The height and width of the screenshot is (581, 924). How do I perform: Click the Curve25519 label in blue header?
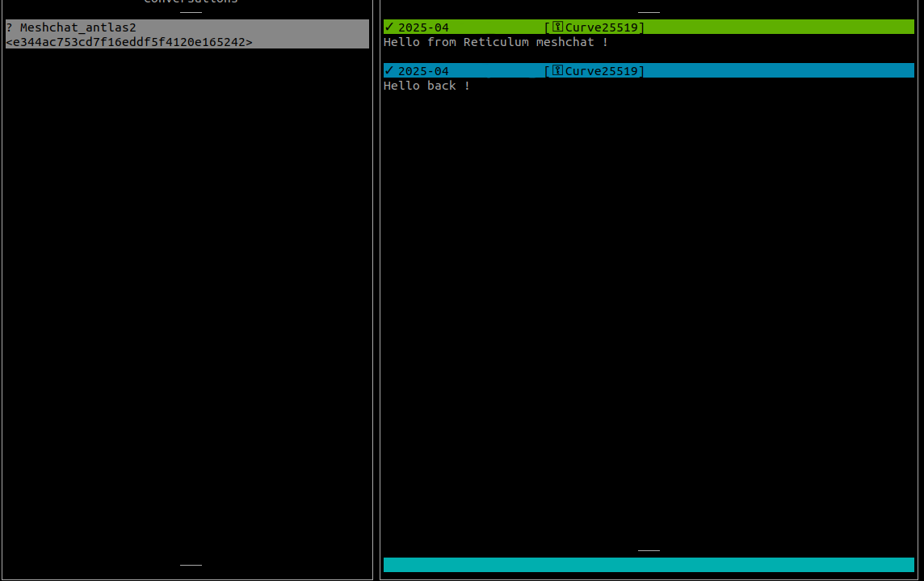601,71
